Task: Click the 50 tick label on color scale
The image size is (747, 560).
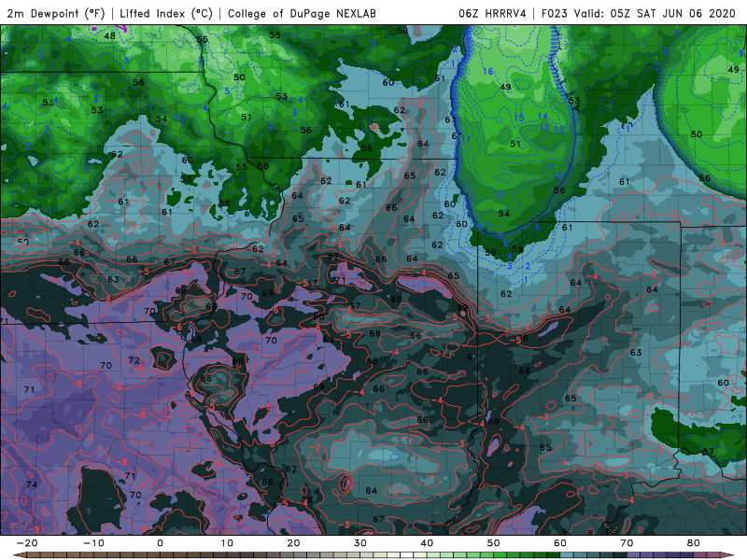Action: [x=494, y=543]
